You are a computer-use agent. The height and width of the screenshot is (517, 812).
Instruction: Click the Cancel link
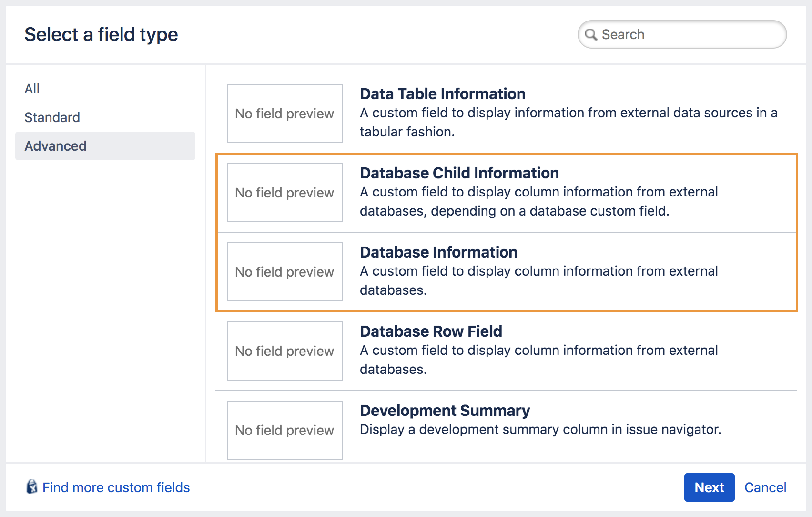(765, 487)
